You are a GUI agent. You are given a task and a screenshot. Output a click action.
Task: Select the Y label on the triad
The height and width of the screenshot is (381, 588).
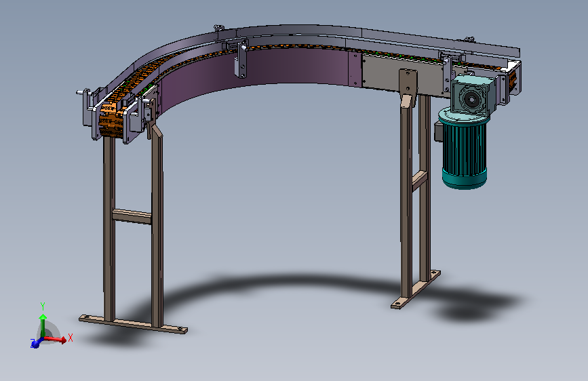tap(43, 306)
